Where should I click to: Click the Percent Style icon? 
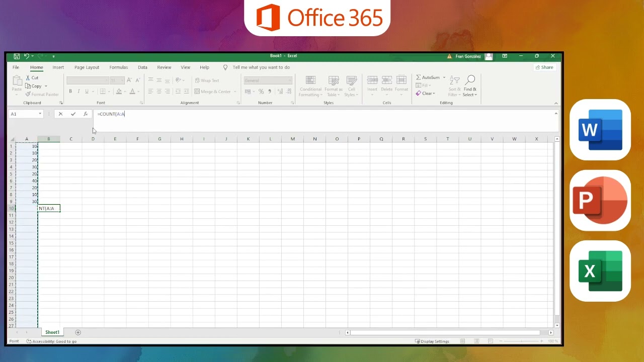pyautogui.click(x=261, y=92)
